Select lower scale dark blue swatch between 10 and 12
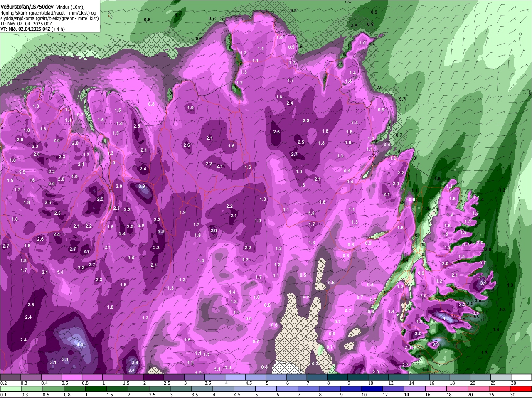This screenshot has height=398, width=532. 372,389
